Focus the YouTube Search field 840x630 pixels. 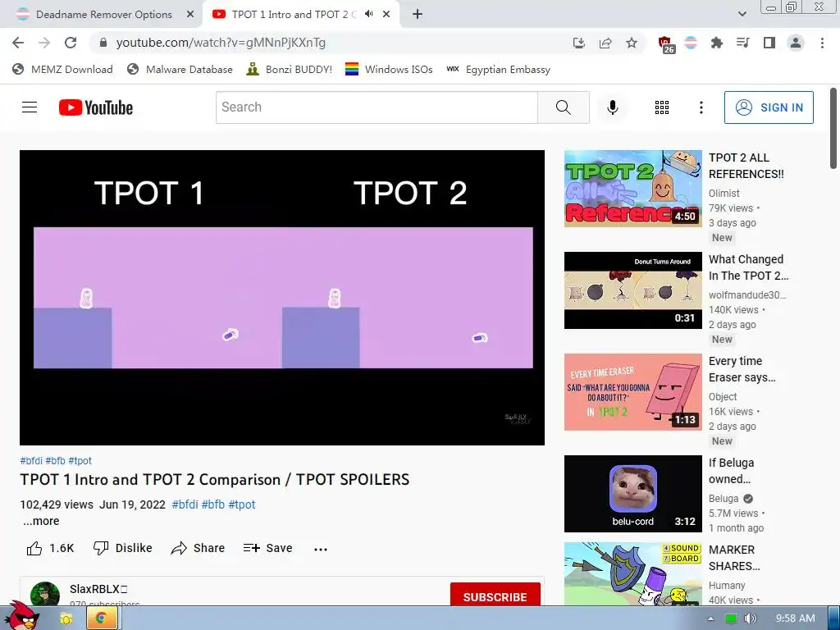tap(377, 107)
